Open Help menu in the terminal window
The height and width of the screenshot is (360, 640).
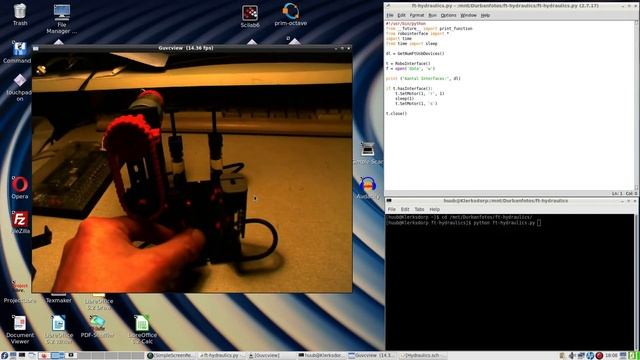tap(434, 209)
